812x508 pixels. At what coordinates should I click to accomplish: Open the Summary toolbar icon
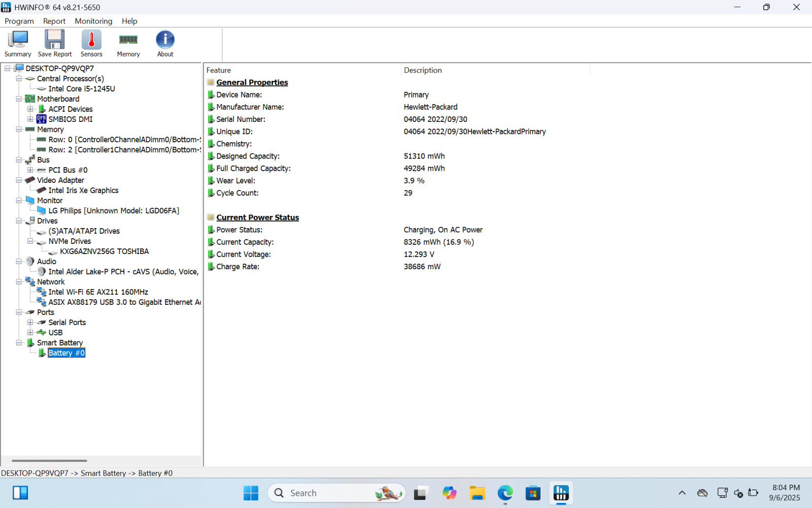[18, 44]
